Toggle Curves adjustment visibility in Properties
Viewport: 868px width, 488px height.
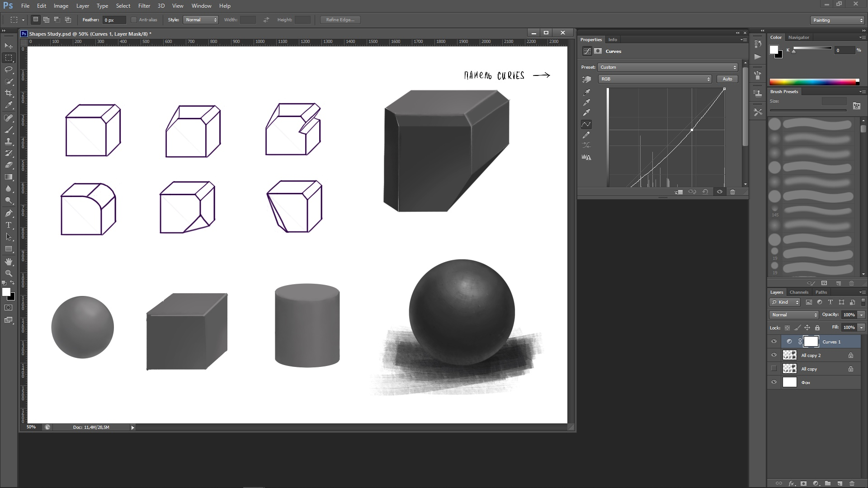pyautogui.click(x=720, y=192)
